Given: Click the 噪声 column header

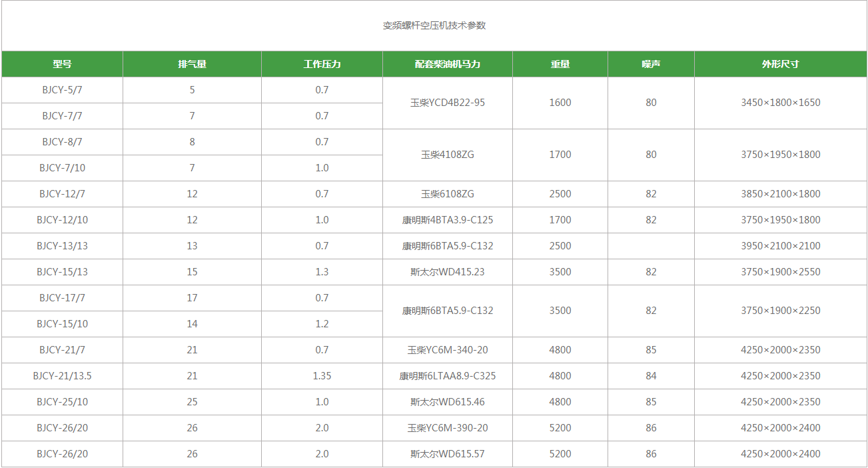Looking at the screenshot, I should pyautogui.click(x=651, y=65).
